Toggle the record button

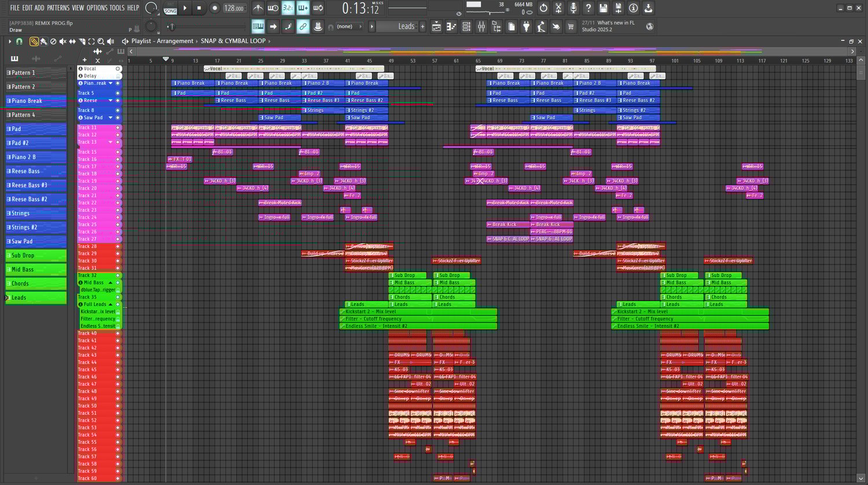click(x=214, y=8)
